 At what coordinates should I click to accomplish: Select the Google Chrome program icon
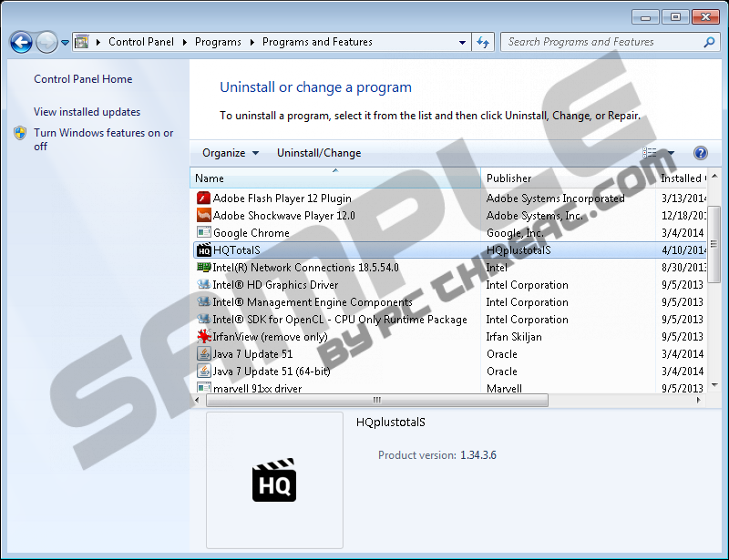tap(204, 233)
